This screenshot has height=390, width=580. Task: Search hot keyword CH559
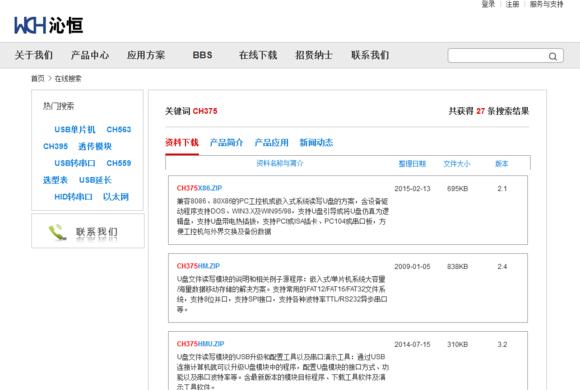tap(119, 163)
